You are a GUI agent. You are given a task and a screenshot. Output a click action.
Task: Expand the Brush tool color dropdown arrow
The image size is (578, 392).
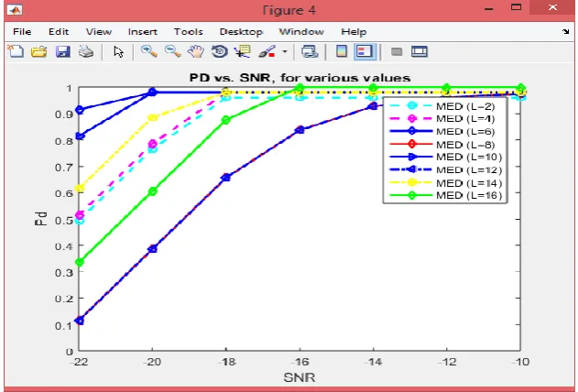click(x=285, y=51)
